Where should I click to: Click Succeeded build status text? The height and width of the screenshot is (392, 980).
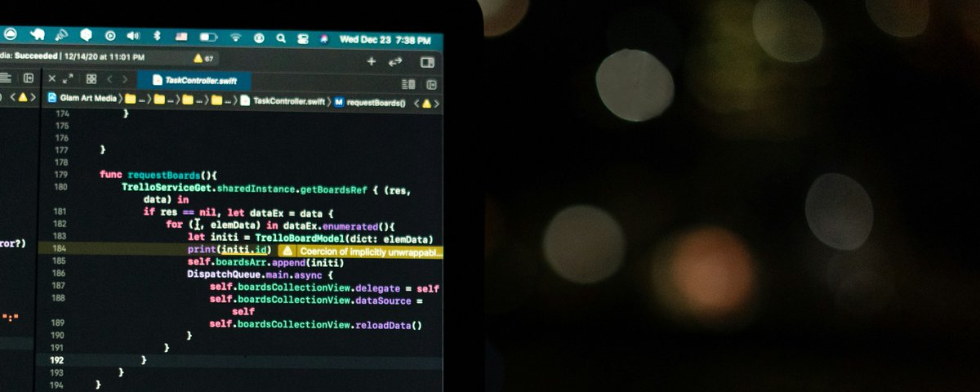pyautogui.click(x=35, y=56)
